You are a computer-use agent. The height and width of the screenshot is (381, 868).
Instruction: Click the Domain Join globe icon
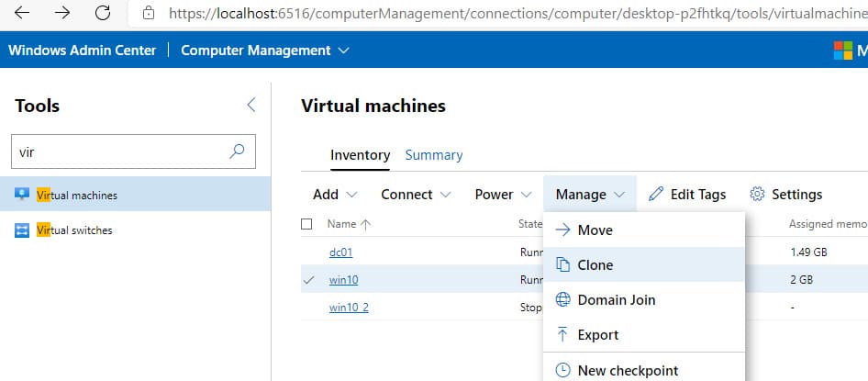click(x=562, y=299)
